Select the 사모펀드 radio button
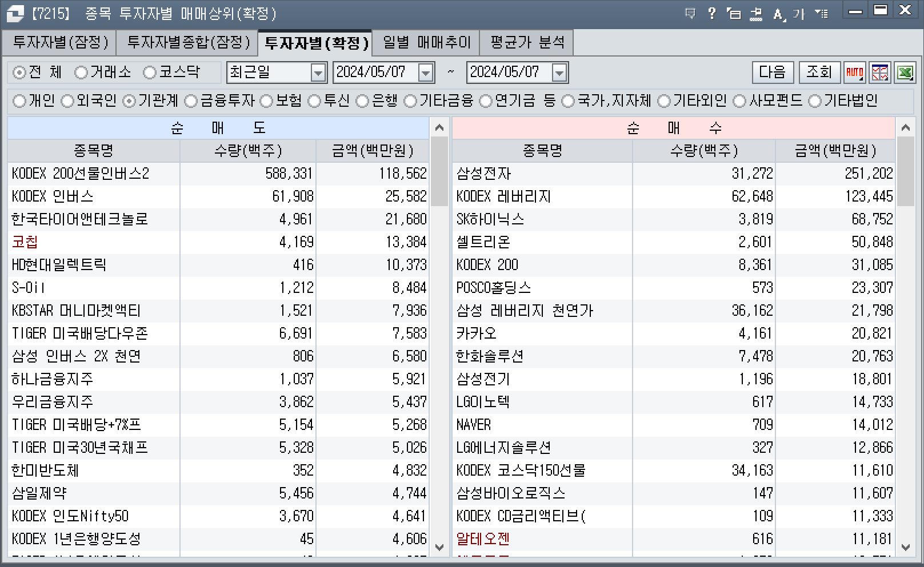Image resolution: width=924 pixels, height=567 pixels. tap(739, 101)
